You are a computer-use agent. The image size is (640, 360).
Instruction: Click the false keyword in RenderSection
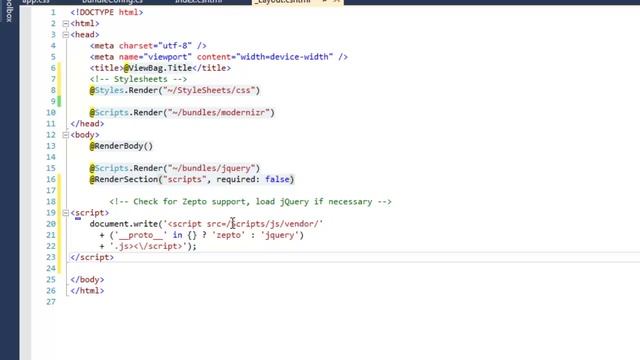[277, 179]
